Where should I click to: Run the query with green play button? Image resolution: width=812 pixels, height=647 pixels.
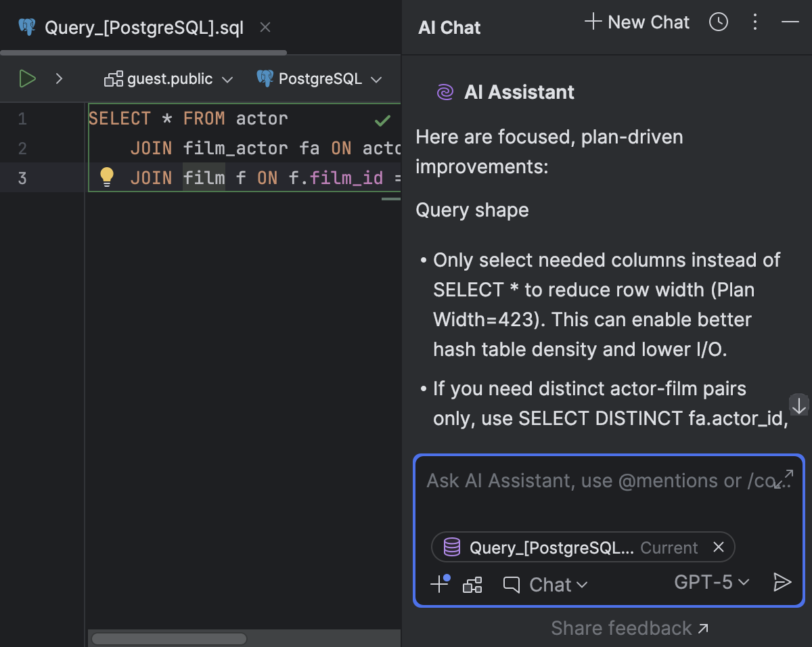coord(27,79)
